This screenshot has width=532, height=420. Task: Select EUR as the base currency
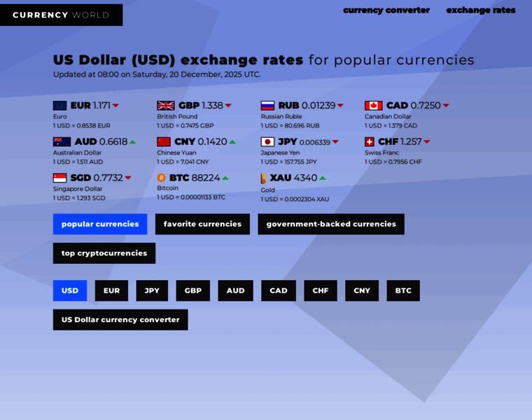tap(111, 290)
